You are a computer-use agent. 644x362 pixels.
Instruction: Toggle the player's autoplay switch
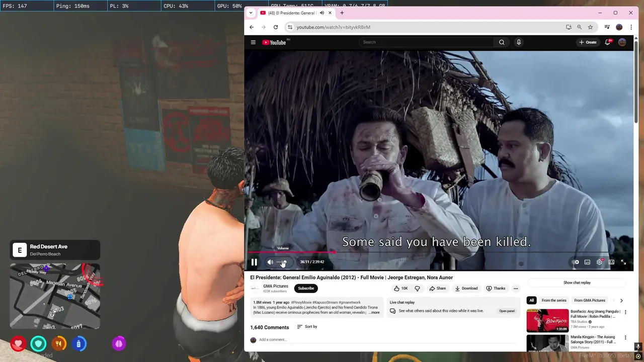pos(575,262)
